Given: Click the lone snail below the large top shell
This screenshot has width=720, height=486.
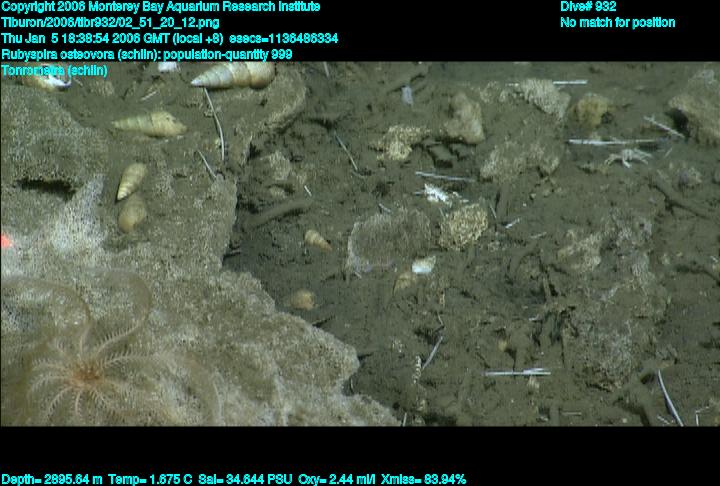Looking at the screenshot, I should 148,124.
